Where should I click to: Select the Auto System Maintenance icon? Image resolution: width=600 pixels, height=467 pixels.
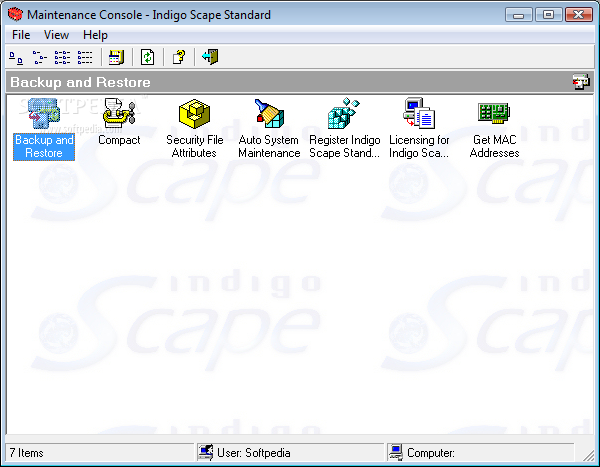(x=269, y=114)
